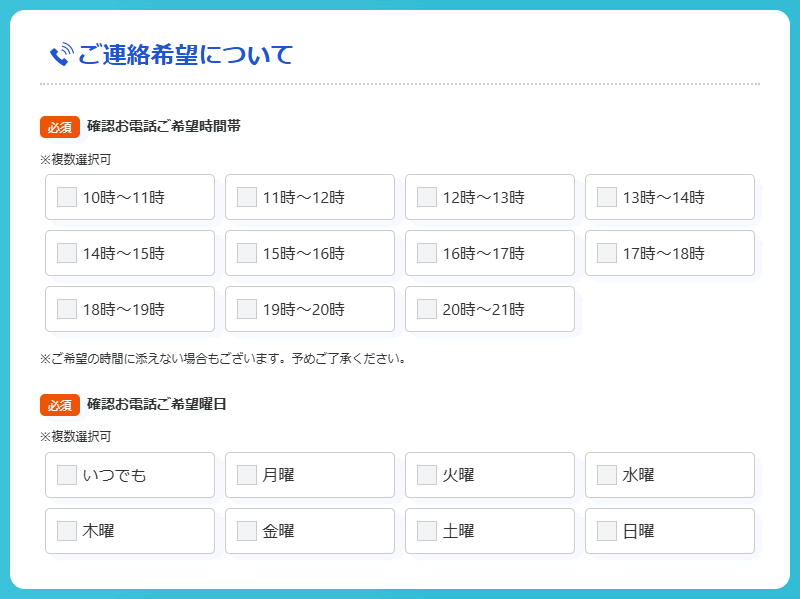This screenshot has height=599, width=800.
Task: Toggle the 16時～17時 checkbox
Action: click(x=427, y=253)
